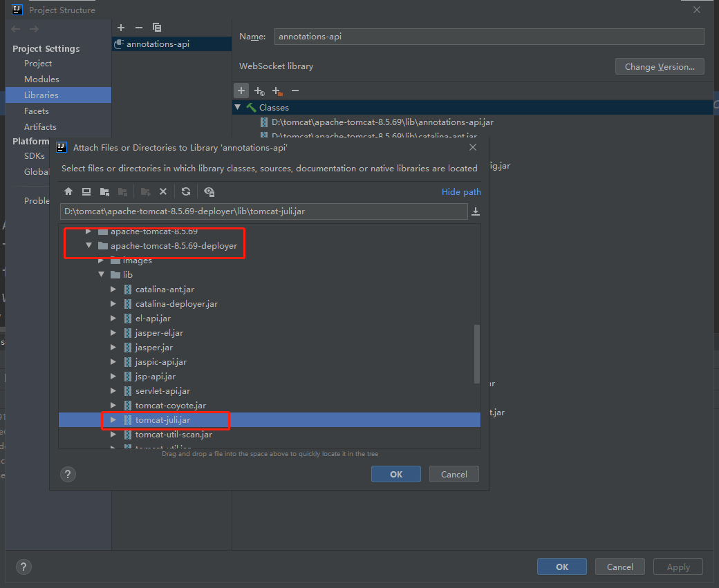
Task: Expand el-api.jar node
Action: click(x=113, y=318)
